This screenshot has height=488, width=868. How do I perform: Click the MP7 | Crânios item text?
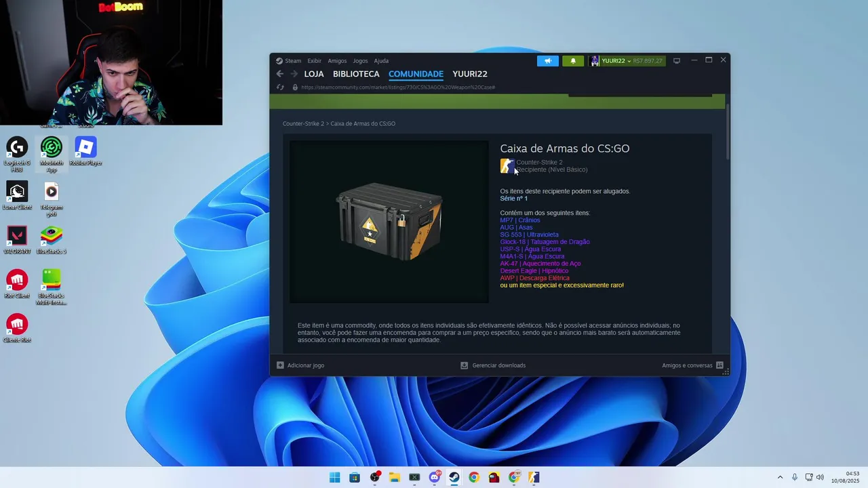click(520, 220)
